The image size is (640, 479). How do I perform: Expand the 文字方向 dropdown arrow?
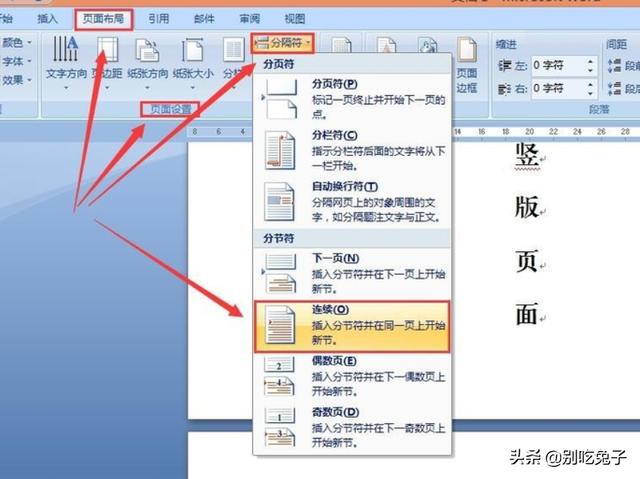tap(66, 88)
